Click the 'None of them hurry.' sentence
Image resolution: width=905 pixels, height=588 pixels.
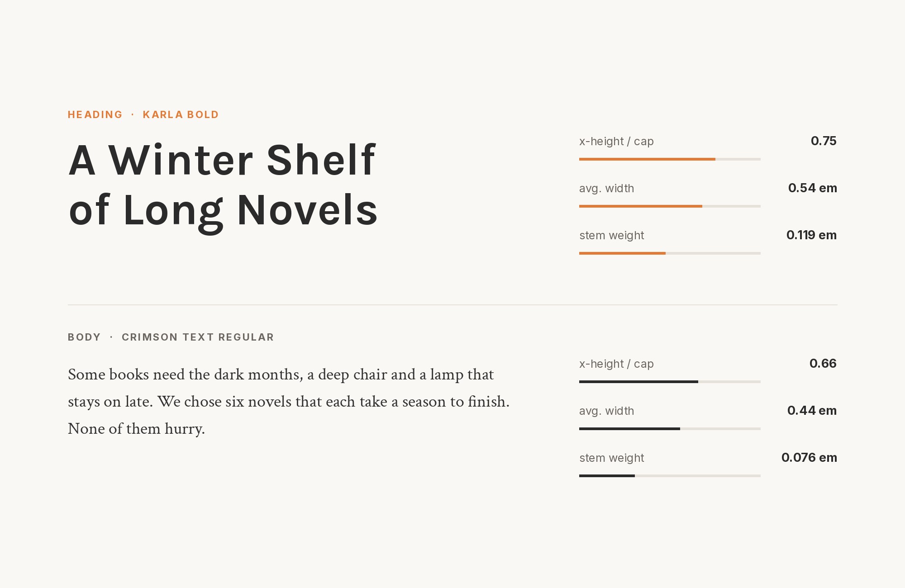coord(136,429)
